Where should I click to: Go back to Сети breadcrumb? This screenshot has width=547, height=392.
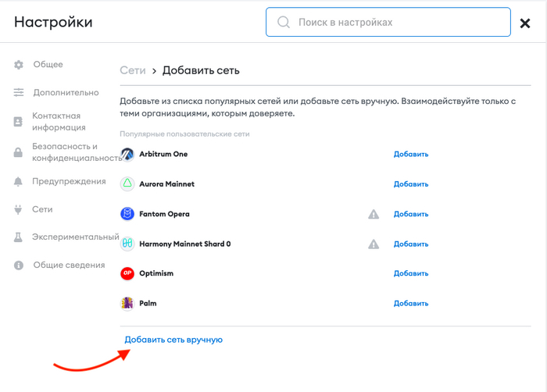[133, 70]
